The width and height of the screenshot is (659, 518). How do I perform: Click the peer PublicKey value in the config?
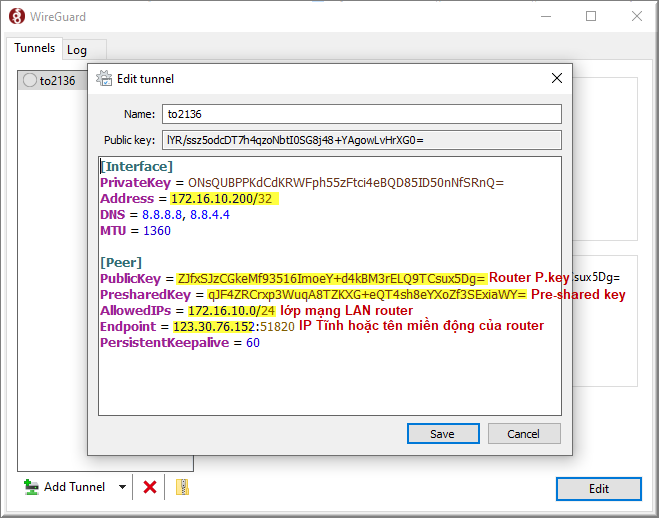coord(331,279)
